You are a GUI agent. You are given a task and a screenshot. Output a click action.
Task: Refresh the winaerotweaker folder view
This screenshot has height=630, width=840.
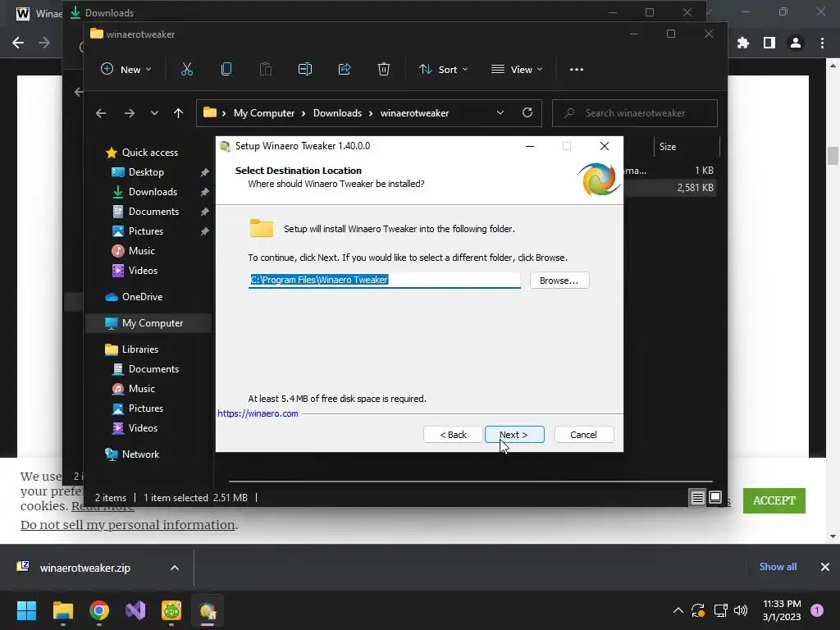click(x=527, y=112)
